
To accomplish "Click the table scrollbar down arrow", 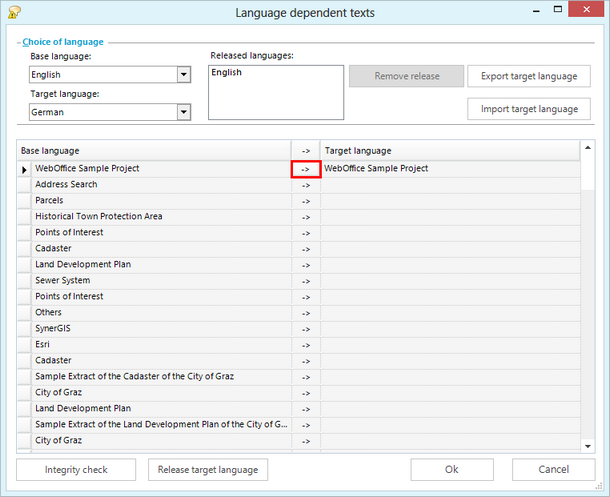I will point(588,446).
